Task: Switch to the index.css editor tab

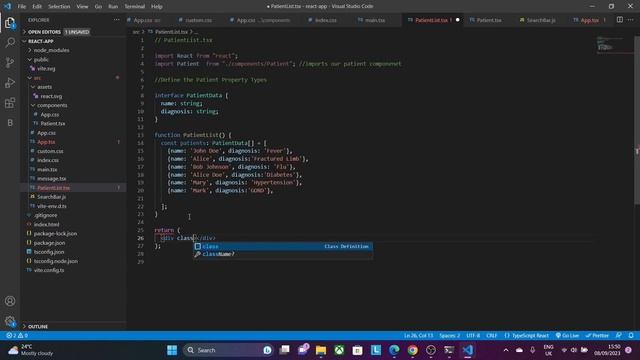Action: [325, 20]
